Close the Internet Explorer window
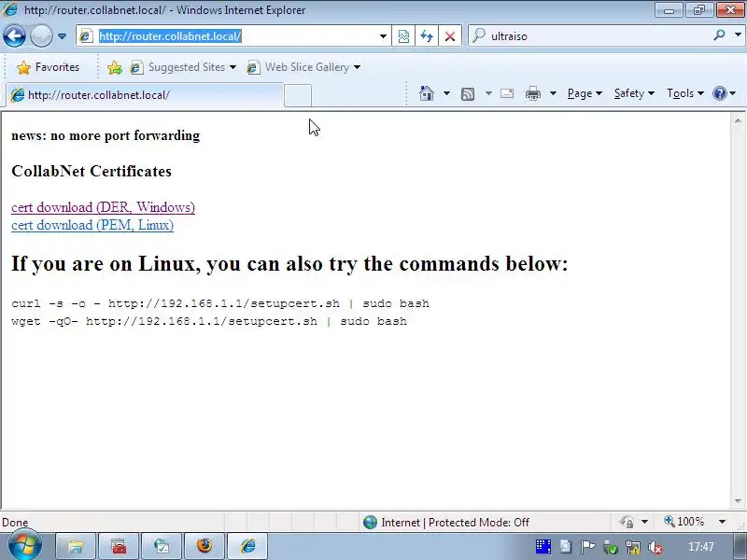Viewport: 747px width, 560px height. point(731,10)
